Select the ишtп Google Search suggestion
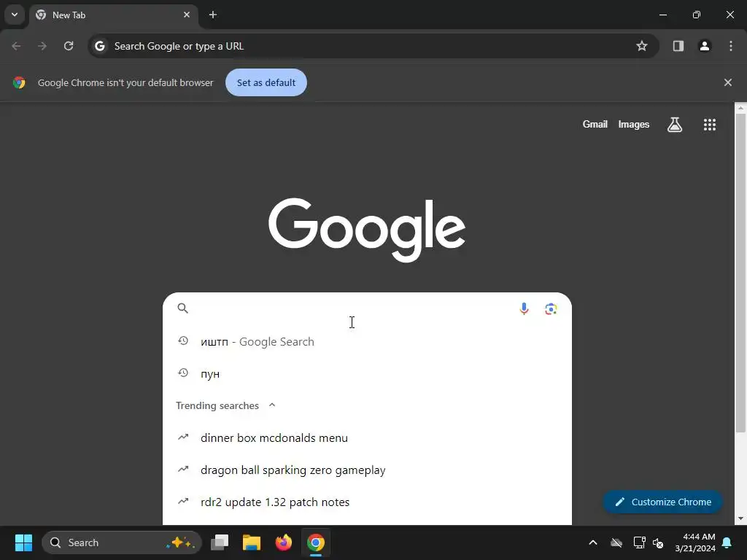Image resolution: width=747 pixels, height=560 pixels. coord(367,341)
